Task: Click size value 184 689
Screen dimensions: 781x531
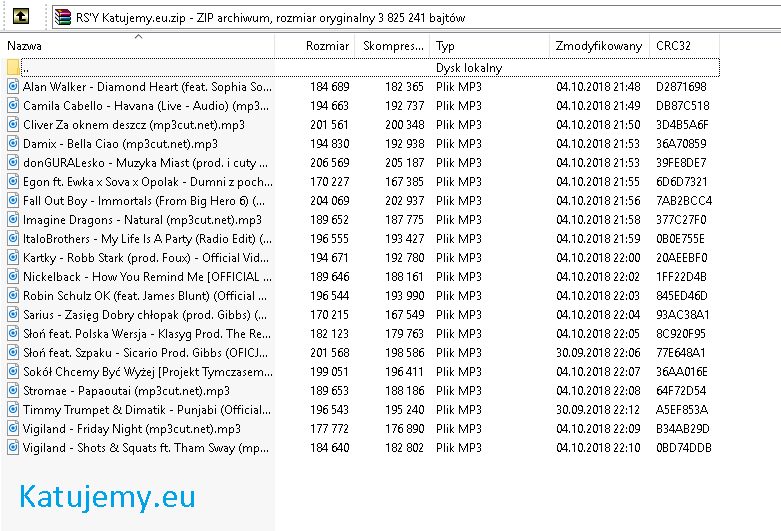Action: click(330, 87)
